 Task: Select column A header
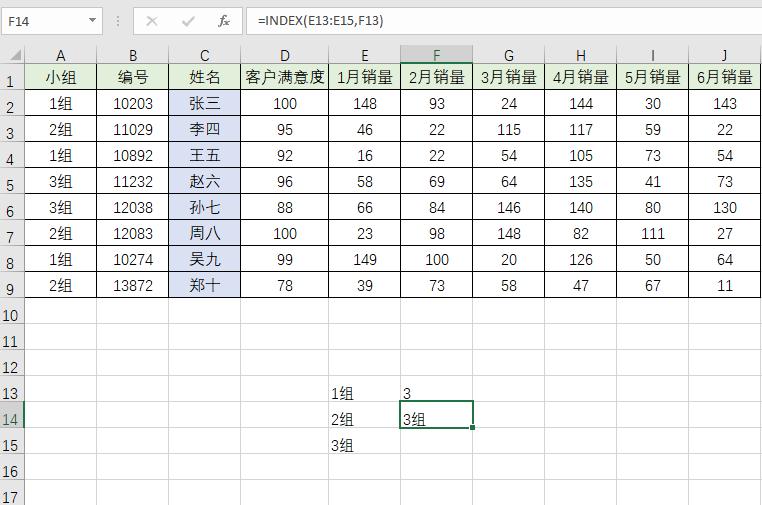60,55
